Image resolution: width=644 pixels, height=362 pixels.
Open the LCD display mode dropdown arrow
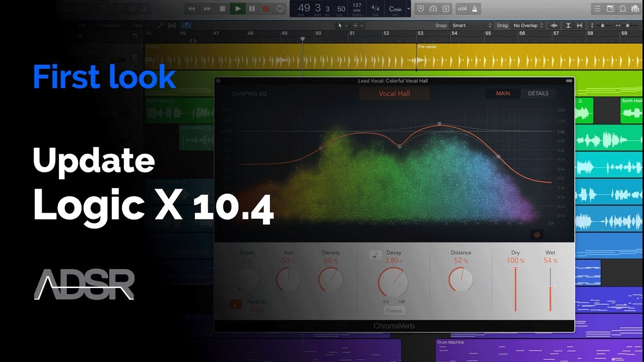(x=408, y=9)
